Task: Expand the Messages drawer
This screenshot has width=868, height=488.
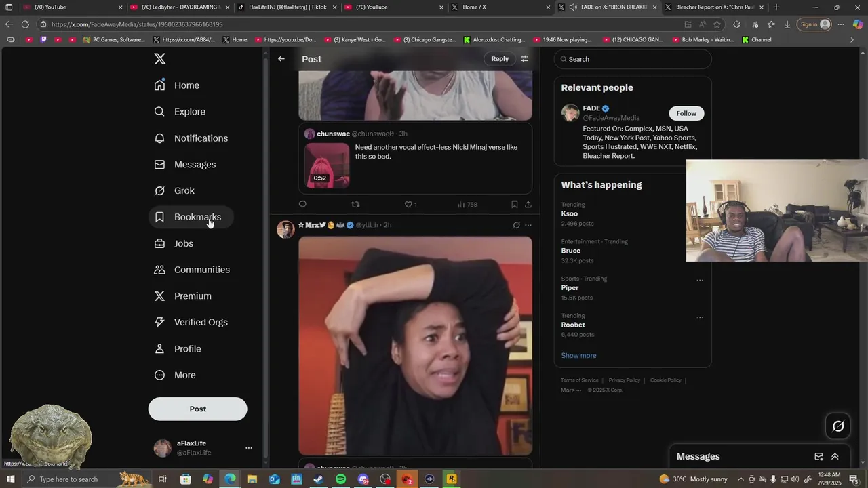Action: click(x=835, y=457)
